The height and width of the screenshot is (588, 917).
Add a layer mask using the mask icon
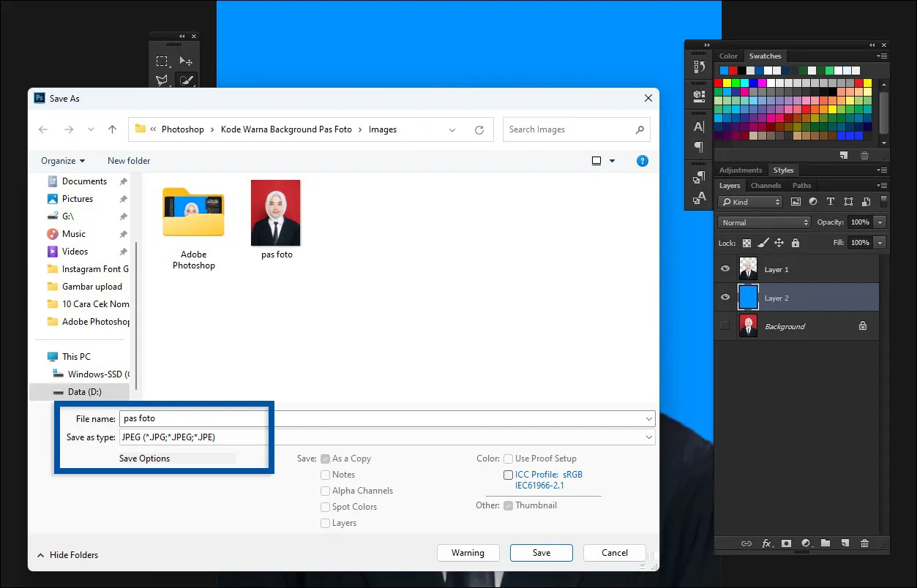(x=786, y=543)
